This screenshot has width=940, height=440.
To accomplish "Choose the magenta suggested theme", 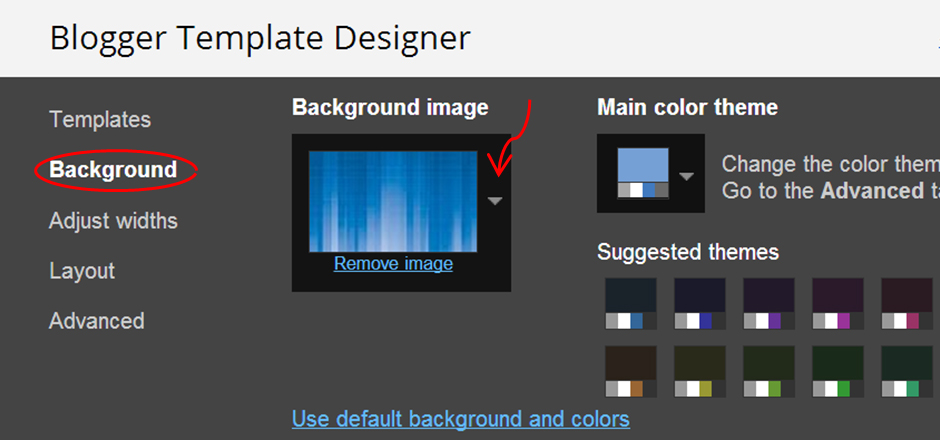I will pos(837,303).
